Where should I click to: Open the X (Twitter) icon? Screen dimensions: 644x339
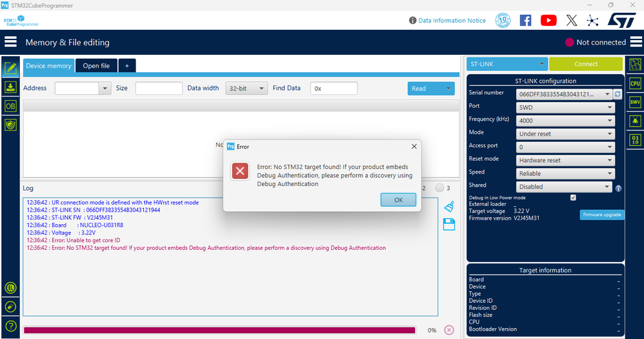[x=571, y=20]
